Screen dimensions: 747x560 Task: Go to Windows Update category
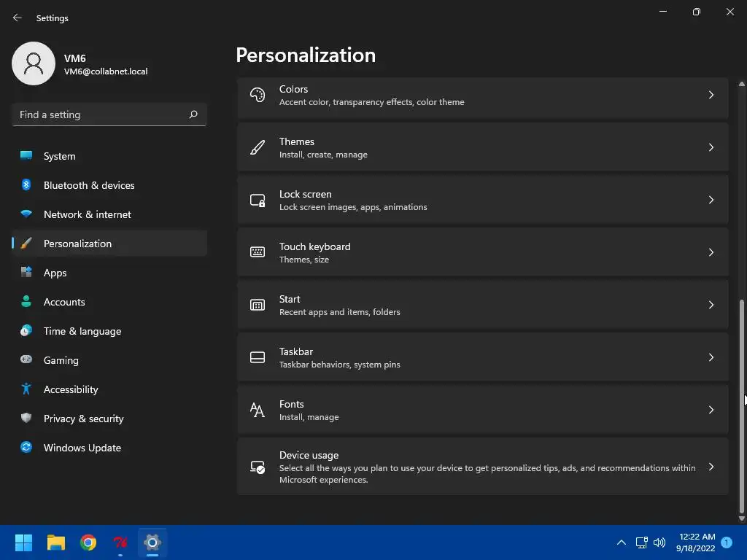[x=109, y=448]
